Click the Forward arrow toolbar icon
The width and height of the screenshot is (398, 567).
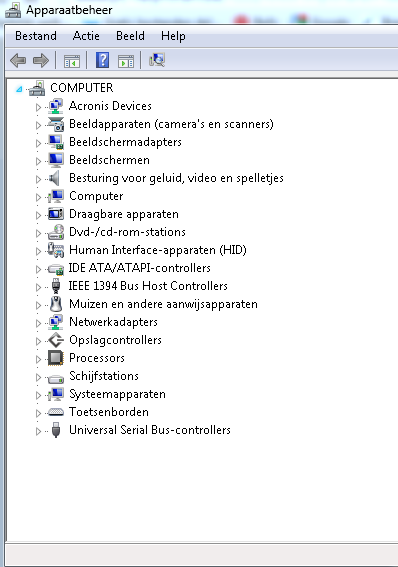click(40, 60)
